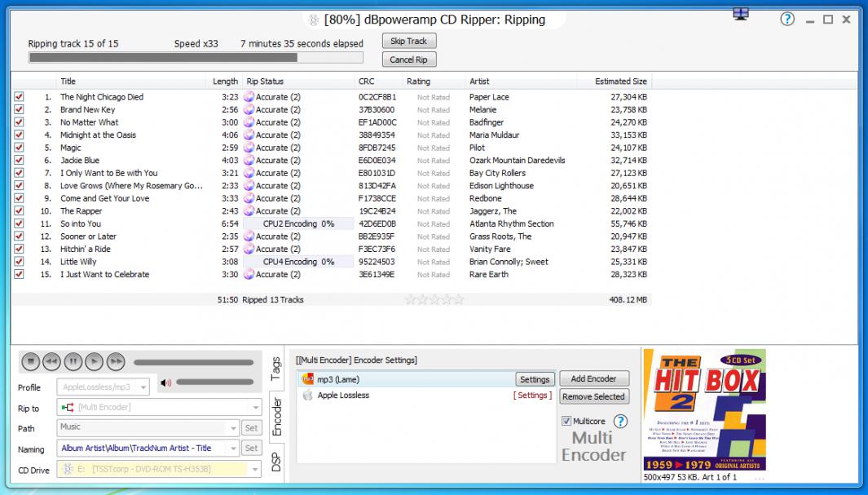
Task: Click the fast-forward playback button
Action: point(116,361)
